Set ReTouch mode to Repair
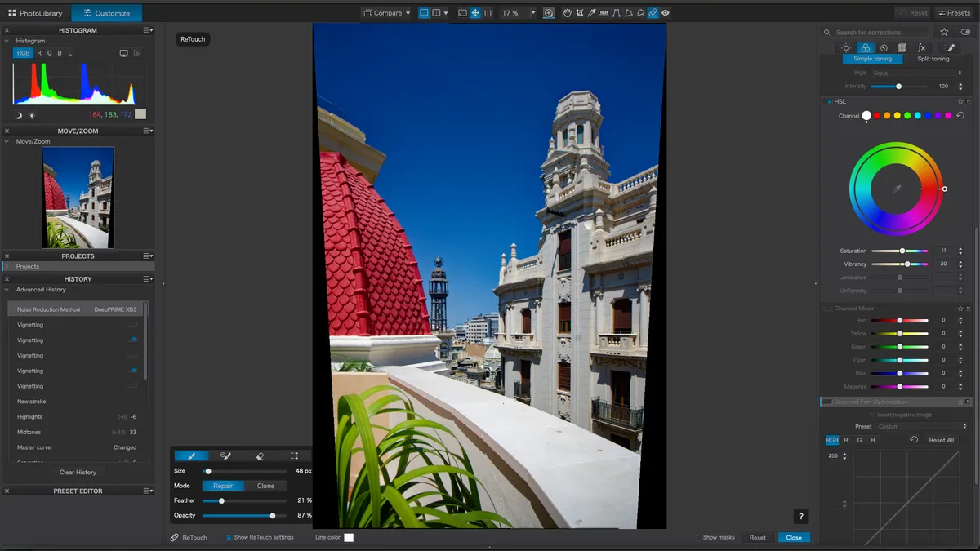 223,486
